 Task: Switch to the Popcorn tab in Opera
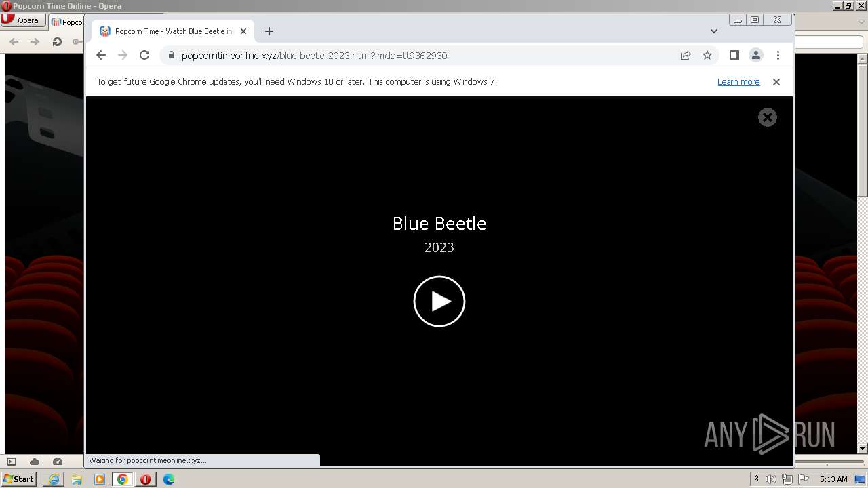(x=66, y=22)
